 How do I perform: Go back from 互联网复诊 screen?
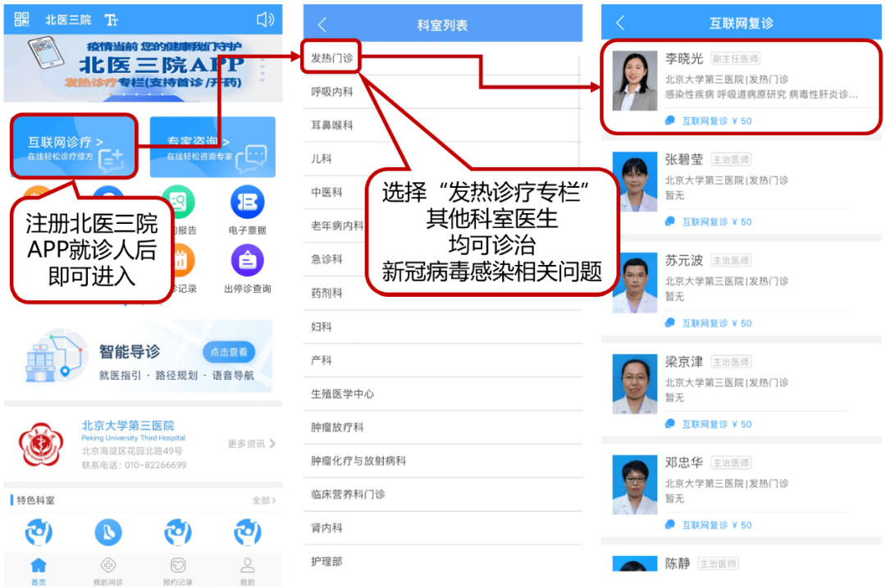[620, 23]
